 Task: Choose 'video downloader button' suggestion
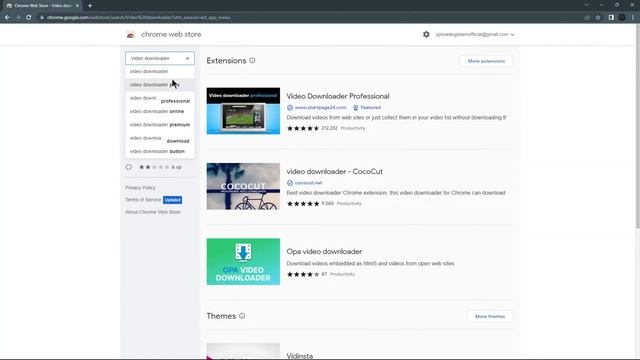160,151
